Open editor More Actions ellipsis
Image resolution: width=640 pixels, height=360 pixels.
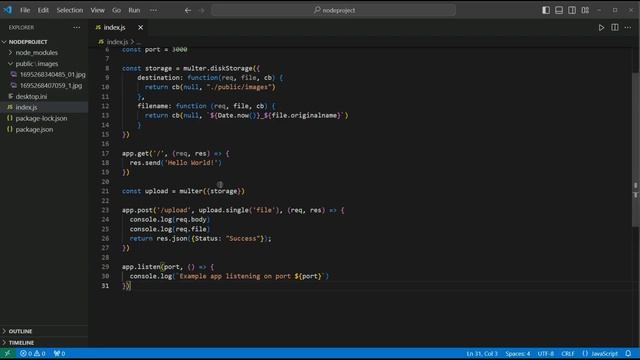pos(628,27)
